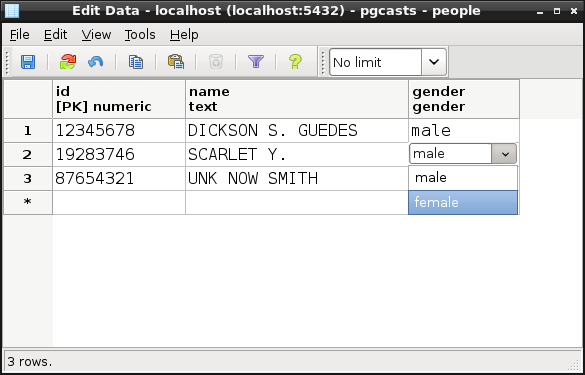This screenshot has width=585, height=375.
Task: Select row header number 1
Action: click(x=28, y=131)
